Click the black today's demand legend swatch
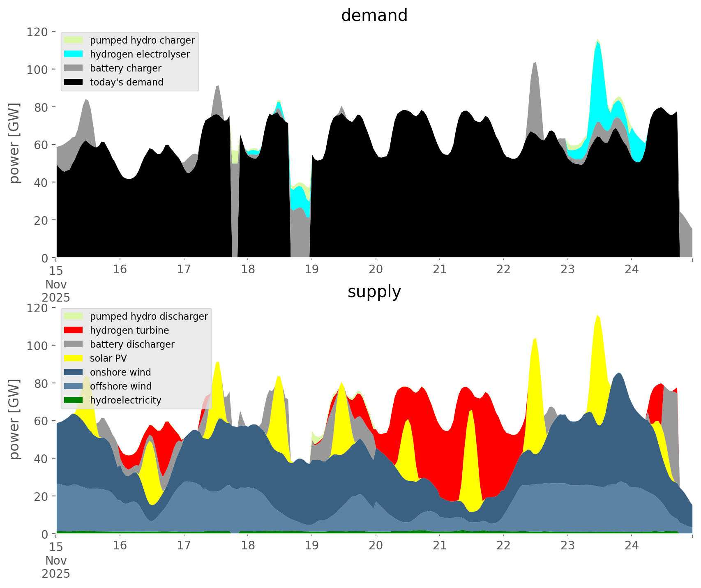 74,82
